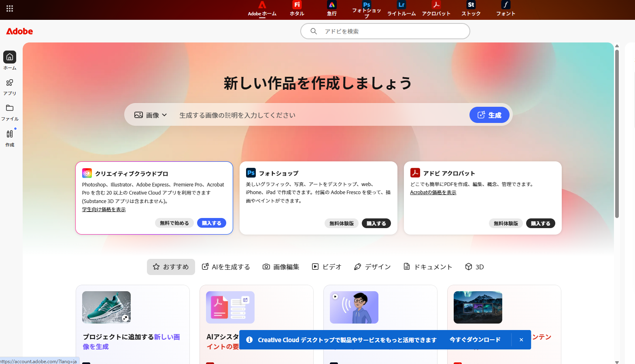The image size is (635, 364).
Task: Open アプリ in the left sidebar
Action: click(10, 87)
